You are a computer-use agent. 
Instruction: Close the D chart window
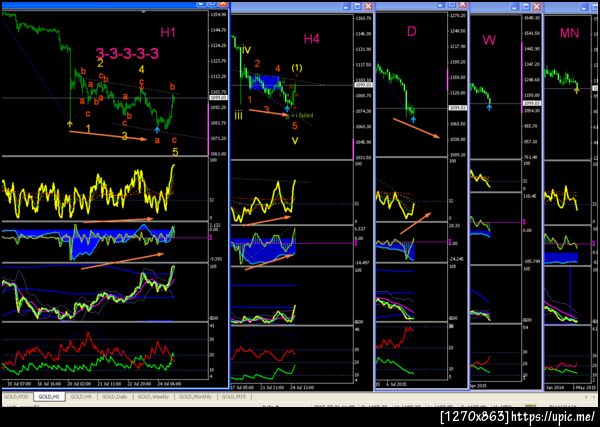(463, 4)
